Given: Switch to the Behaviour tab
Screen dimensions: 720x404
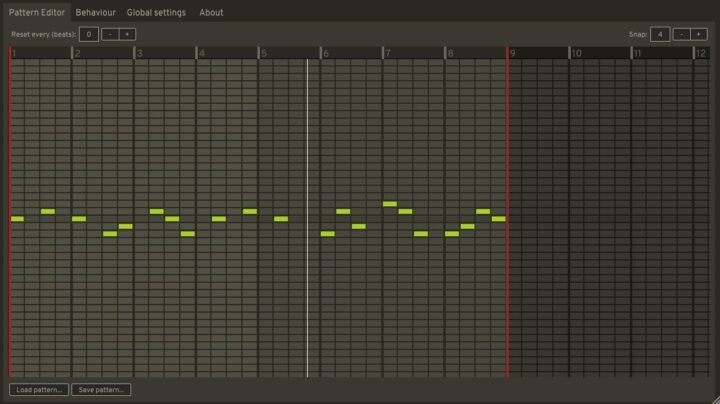Looking at the screenshot, I should click(95, 13).
